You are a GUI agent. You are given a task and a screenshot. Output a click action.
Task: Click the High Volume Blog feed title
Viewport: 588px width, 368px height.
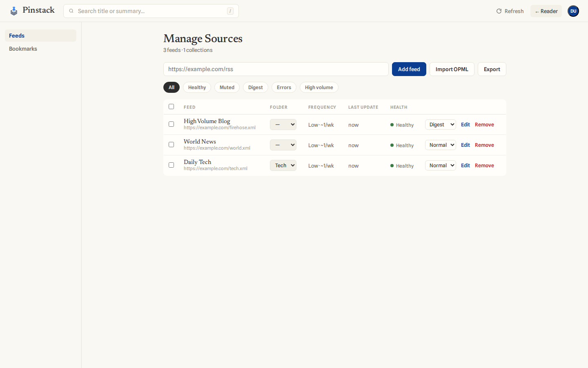(x=207, y=121)
